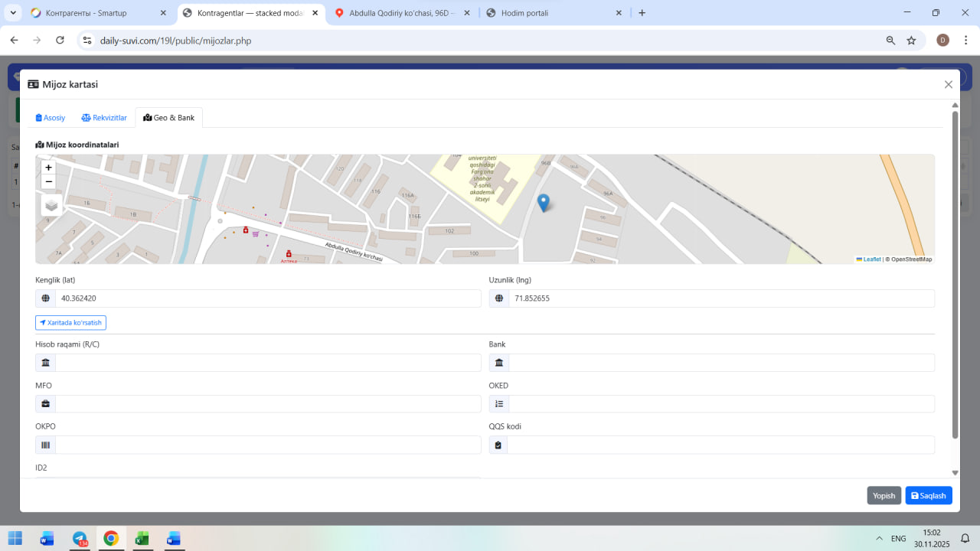Open the Leaflet attribution link
This screenshot has height=551, width=980.
[871, 259]
